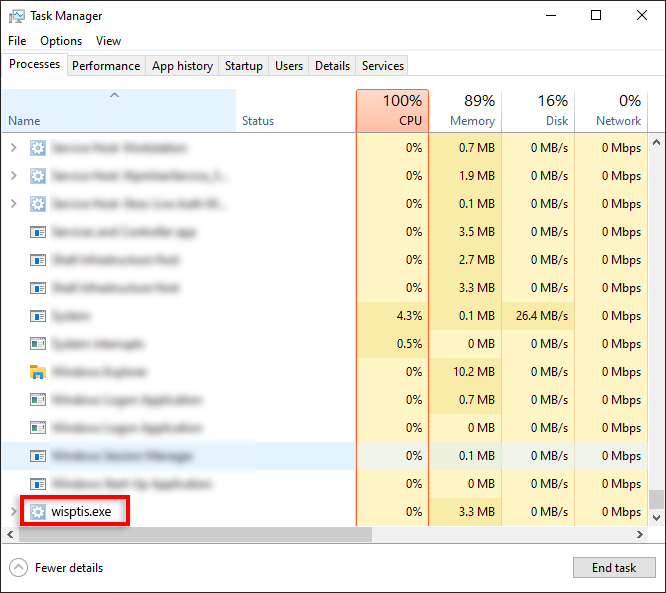Click the horizontal scrollbar thumb

click(195, 534)
